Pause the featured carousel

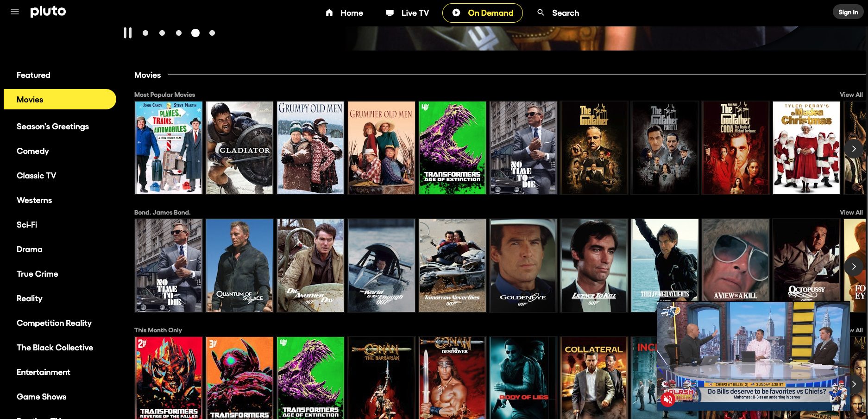click(x=128, y=32)
